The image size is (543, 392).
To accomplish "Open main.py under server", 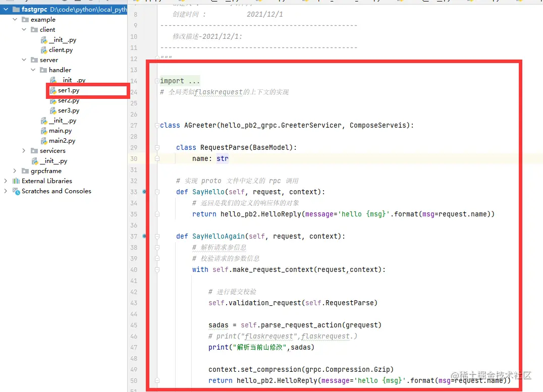I will click(60, 131).
